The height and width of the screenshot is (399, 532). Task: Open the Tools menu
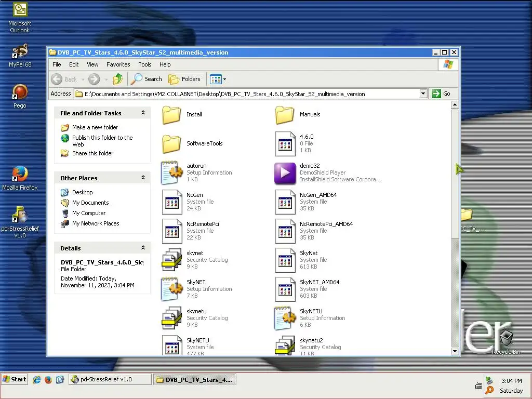click(x=144, y=64)
